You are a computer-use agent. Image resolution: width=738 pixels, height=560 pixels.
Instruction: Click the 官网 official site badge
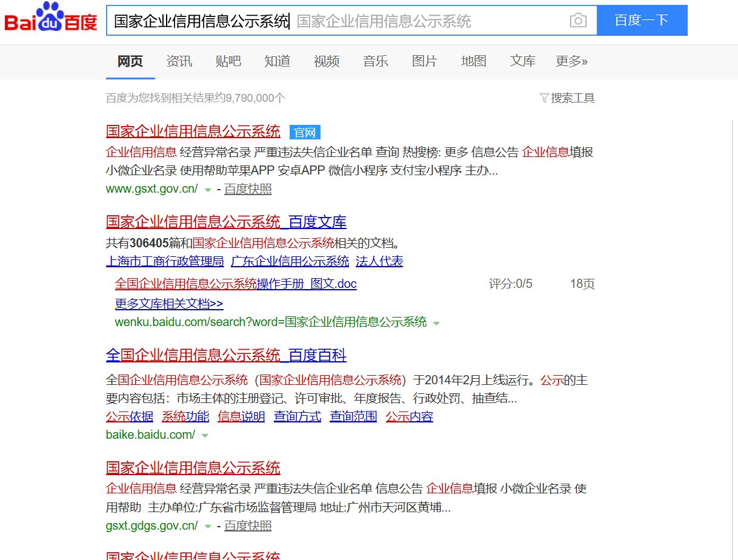click(305, 132)
